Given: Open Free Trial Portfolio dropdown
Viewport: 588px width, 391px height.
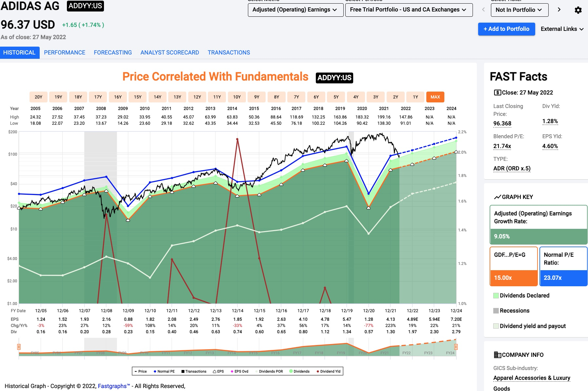Looking at the screenshot, I should click(x=409, y=10).
